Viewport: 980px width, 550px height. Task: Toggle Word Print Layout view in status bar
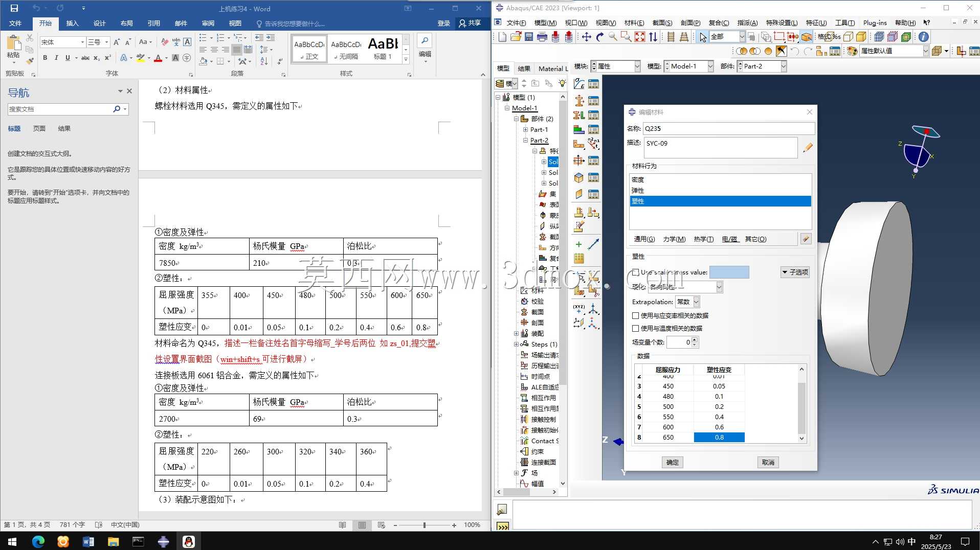click(362, 525)
